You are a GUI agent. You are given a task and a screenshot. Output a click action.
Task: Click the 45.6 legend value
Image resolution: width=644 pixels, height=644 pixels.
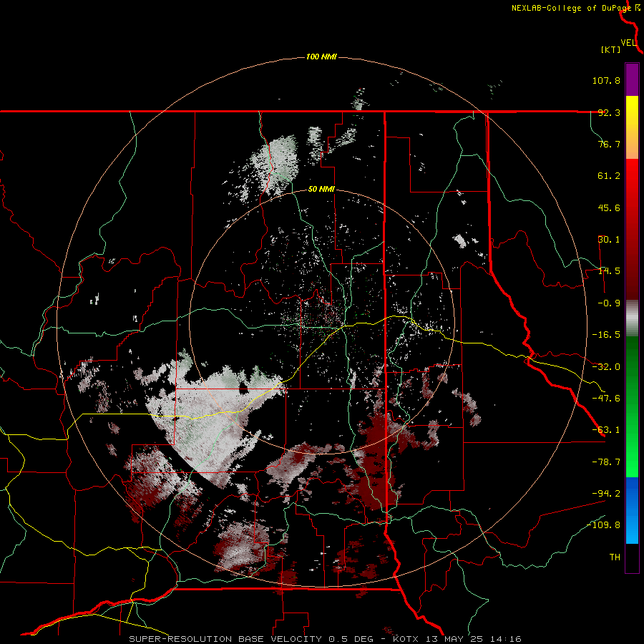tap(609, 208)
